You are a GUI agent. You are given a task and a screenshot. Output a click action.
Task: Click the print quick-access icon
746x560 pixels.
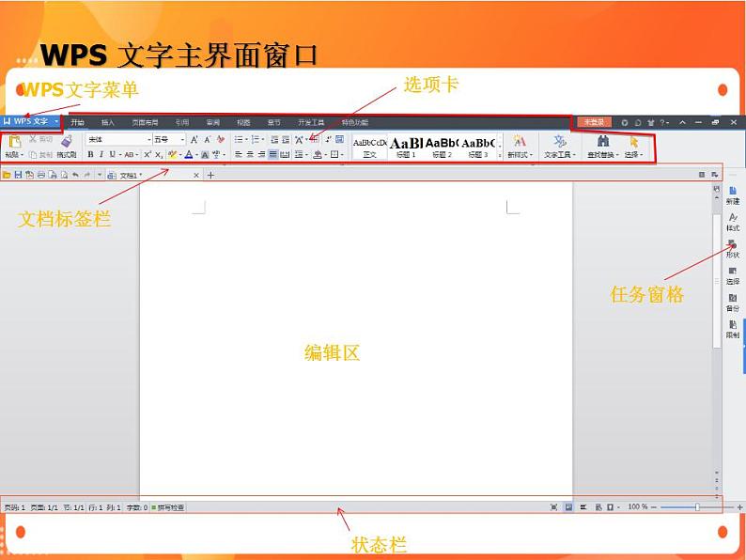coord(41,175)
